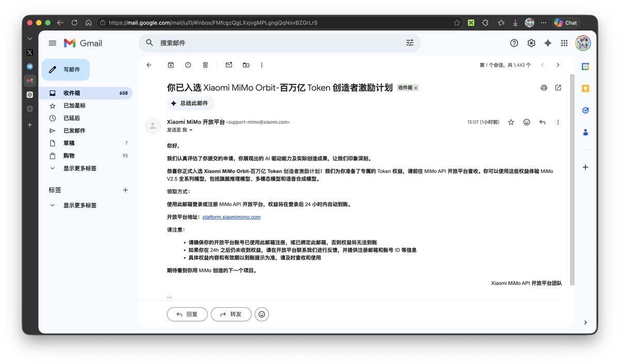Bookmark this page star icon
The height and width of the screenshot is (364, 620).
457,23
